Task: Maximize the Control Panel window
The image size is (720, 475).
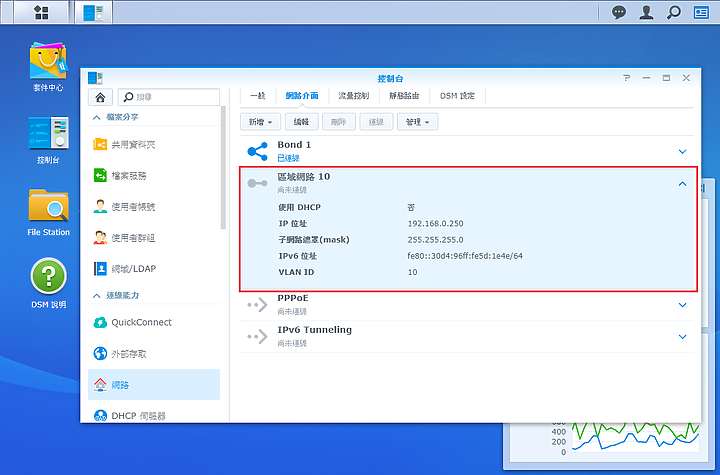Action: (666, 78)
